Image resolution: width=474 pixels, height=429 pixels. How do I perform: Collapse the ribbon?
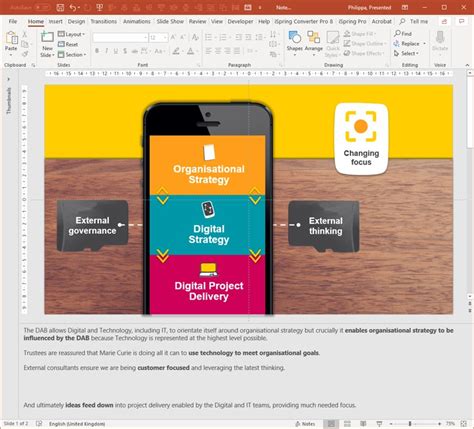click(467, 65)
